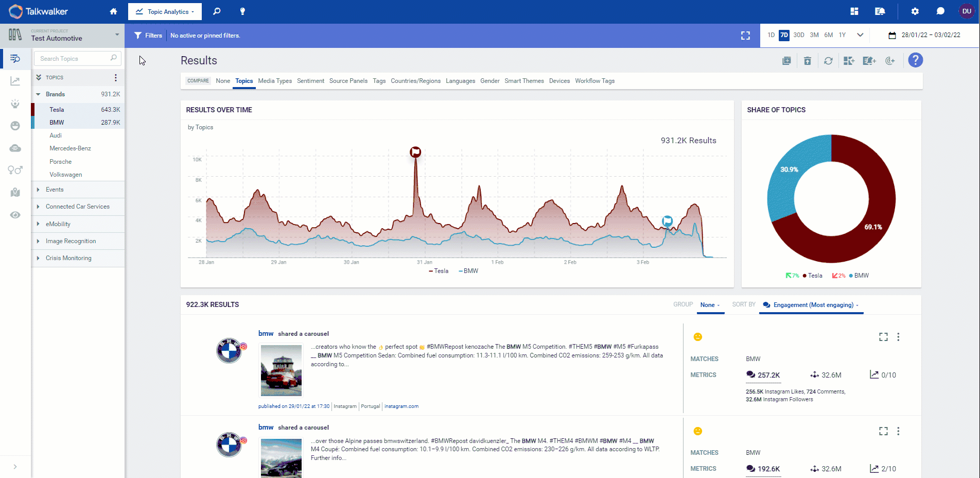Toggle Tesla in the donut chart legend

pos(812,276)
